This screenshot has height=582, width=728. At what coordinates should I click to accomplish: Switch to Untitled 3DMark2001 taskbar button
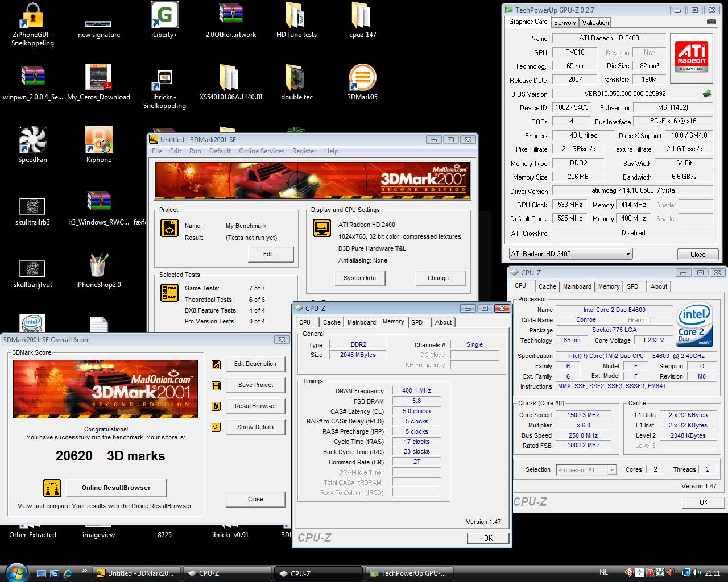coord(136,573)
